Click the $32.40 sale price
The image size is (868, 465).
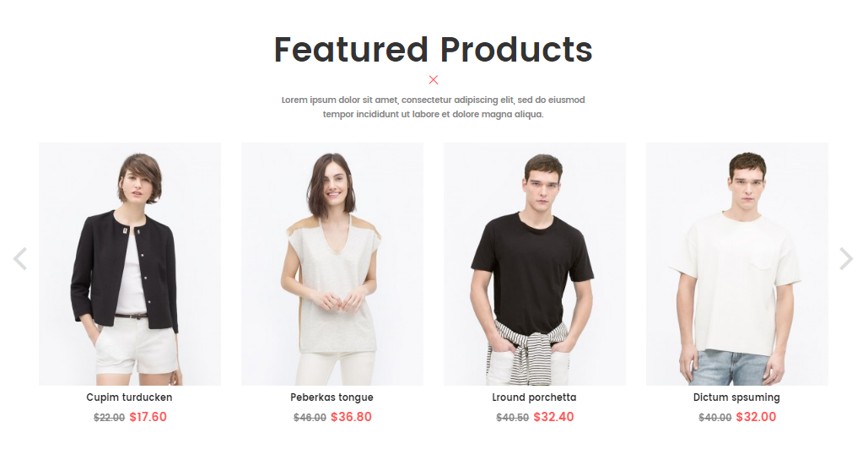(553, 417)
